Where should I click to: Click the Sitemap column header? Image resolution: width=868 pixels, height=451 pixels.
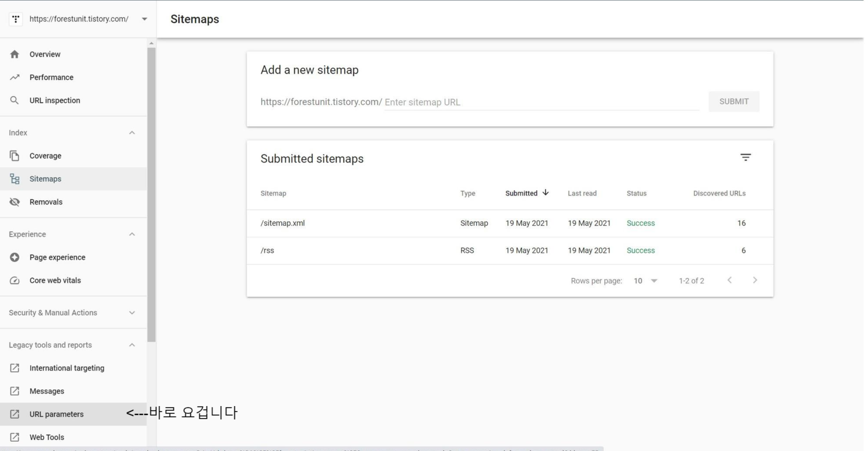(273, 193)
